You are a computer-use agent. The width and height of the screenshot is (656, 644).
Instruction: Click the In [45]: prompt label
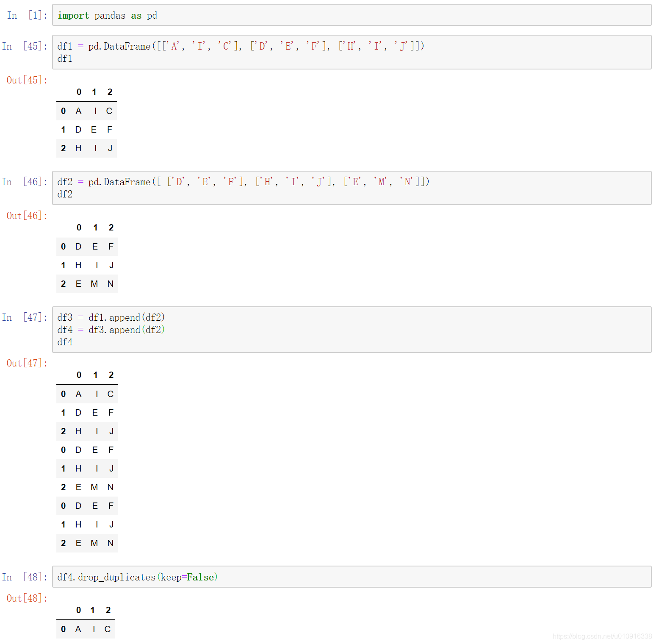point(25,46)
